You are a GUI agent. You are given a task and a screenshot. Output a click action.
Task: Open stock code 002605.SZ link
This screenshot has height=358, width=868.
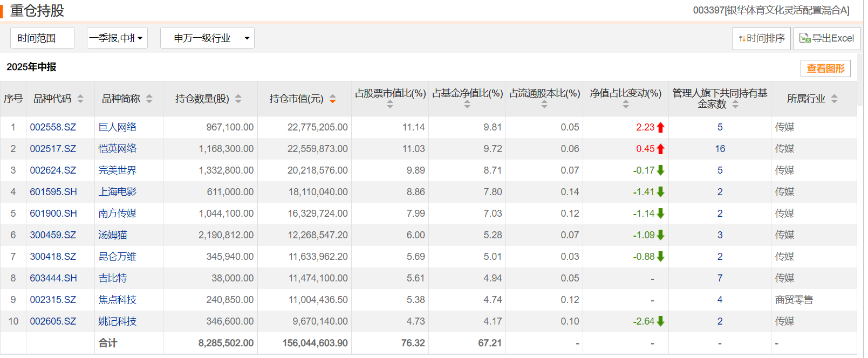click(53, 321)
